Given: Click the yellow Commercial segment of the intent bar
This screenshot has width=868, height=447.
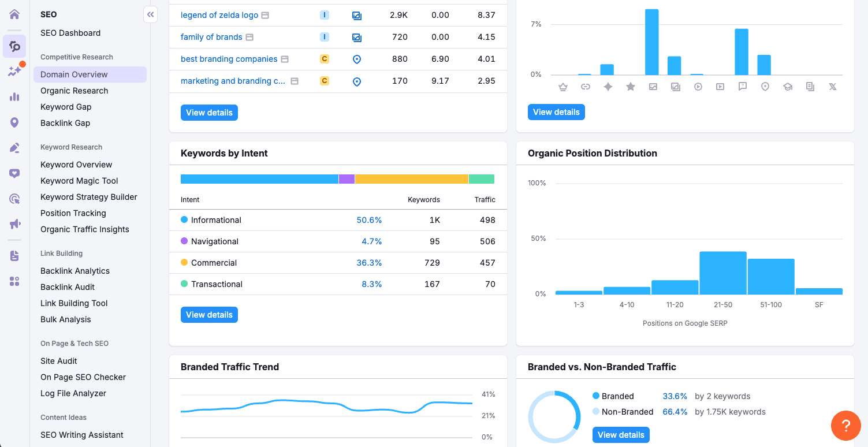Looking at the screenshot, I should click(412, 179).
